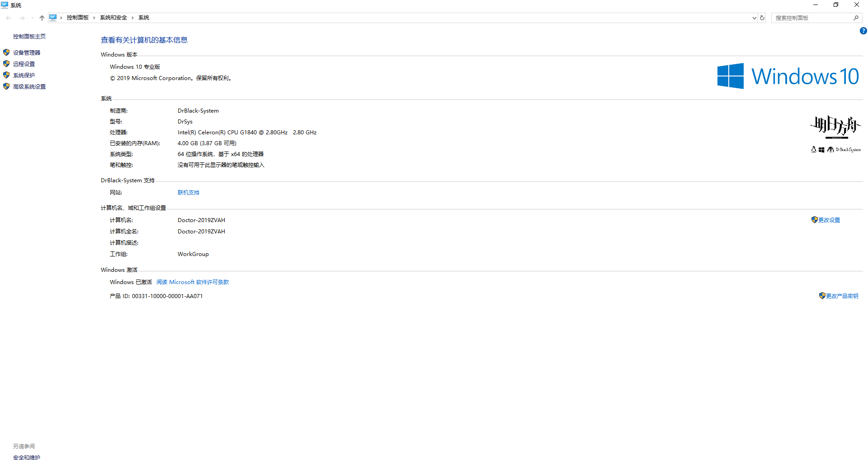Click the forward navigation arrow
The image size is (868, 460).
[22, 18]
